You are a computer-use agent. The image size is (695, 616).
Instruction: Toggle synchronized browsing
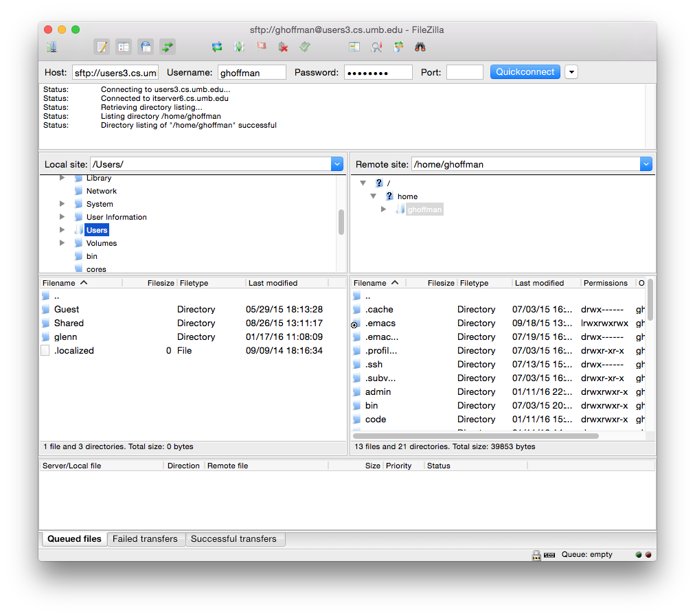click(x=398, y=47)
